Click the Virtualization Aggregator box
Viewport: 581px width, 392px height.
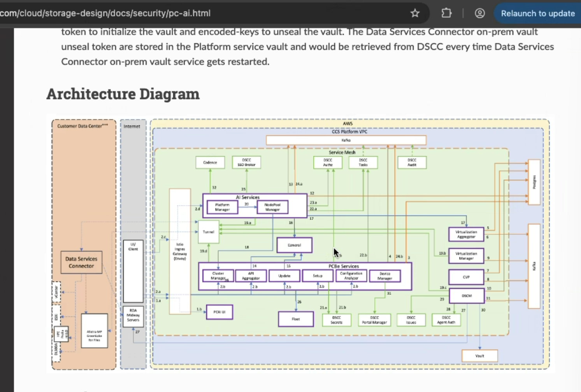coord(466,234)
